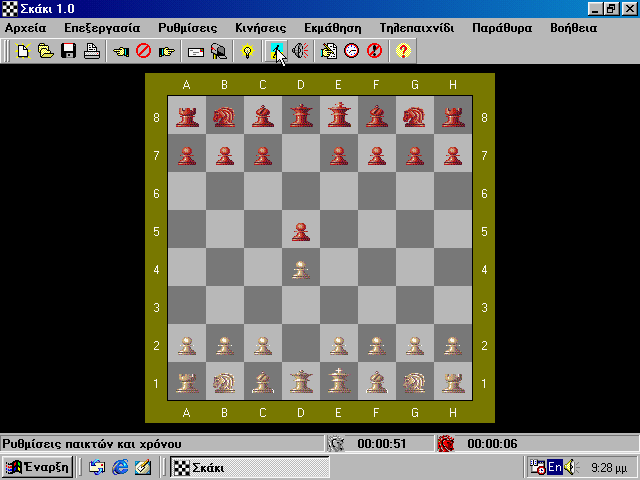Select the red king on E8

(x=339, y=116)
